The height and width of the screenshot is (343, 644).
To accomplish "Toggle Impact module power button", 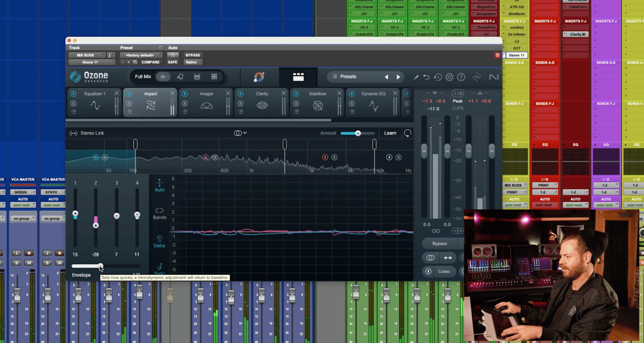I will [129, 94].
